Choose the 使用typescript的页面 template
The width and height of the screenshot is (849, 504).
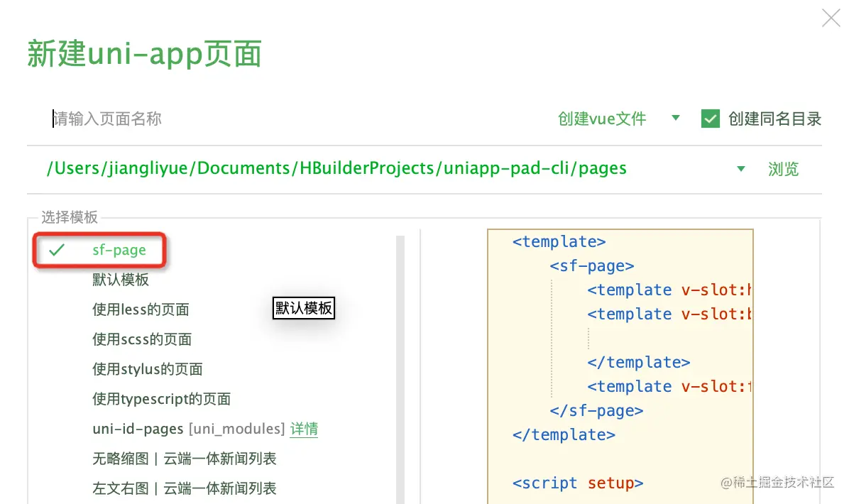point(161,399)
